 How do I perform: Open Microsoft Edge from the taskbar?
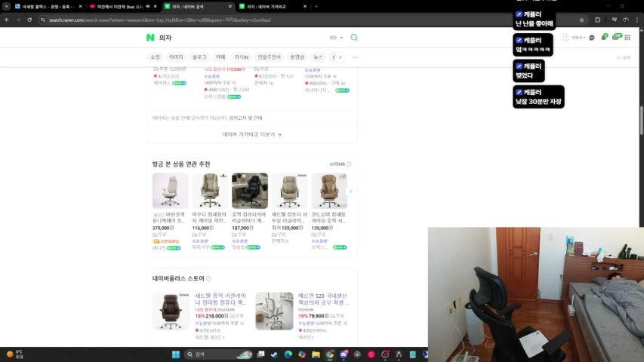coord(288,354)
